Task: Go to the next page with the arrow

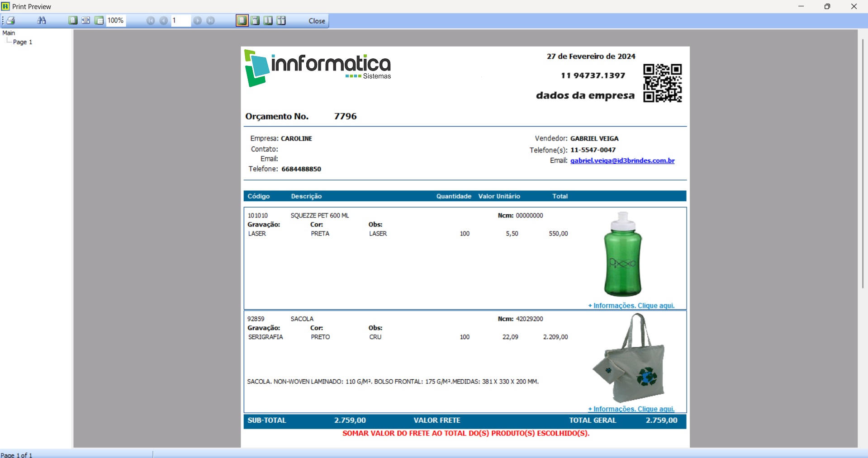Action: [198, 20]
